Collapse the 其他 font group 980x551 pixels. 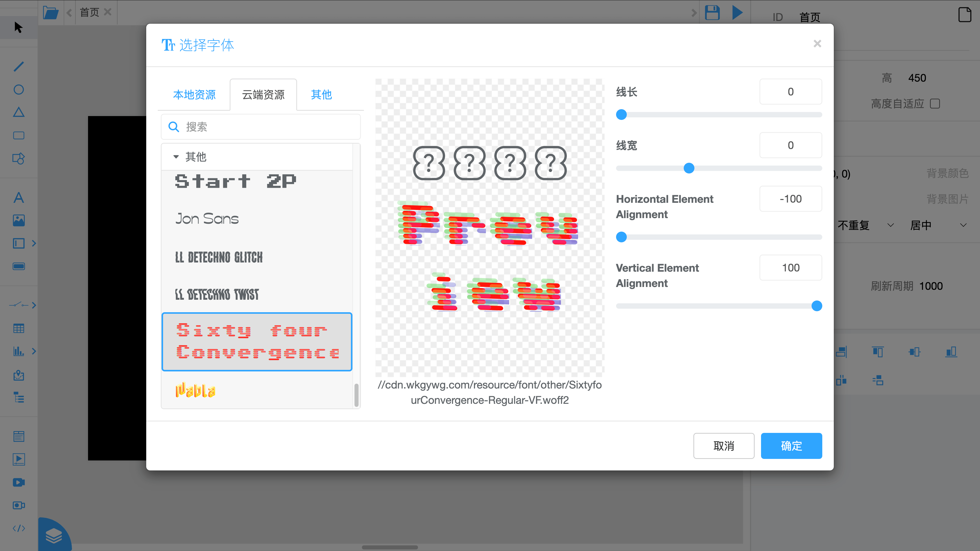176,157
